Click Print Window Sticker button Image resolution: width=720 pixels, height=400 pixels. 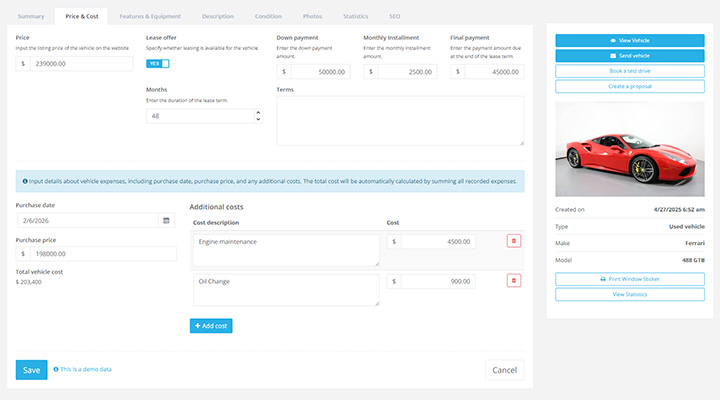[x=630, y=279]
